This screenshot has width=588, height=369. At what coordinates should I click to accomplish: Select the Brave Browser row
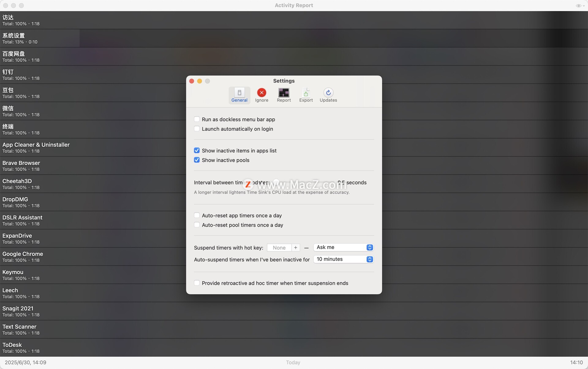(x=294, y=166)
